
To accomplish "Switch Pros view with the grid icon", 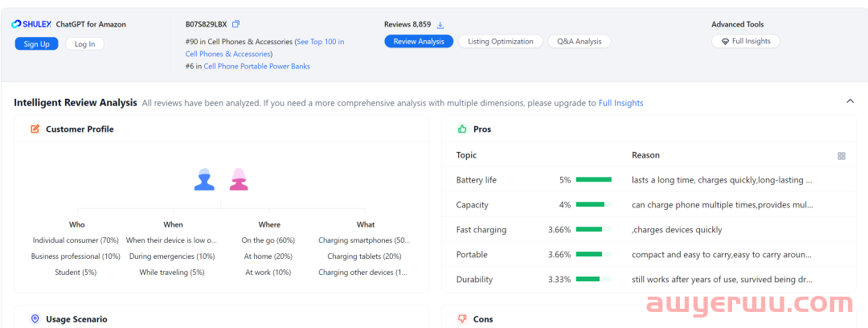I will click(841, 156).
